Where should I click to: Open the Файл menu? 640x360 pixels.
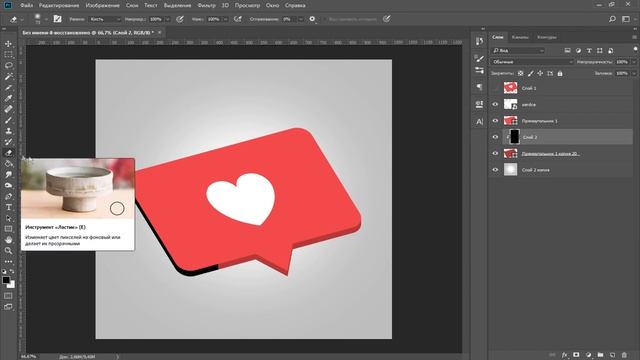point(27,6)
